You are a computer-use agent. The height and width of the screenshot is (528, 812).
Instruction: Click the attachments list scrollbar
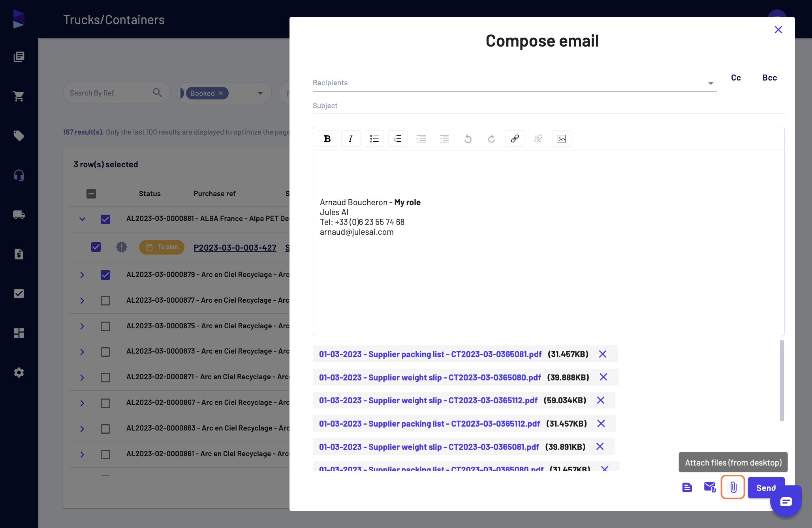point(782,380)
